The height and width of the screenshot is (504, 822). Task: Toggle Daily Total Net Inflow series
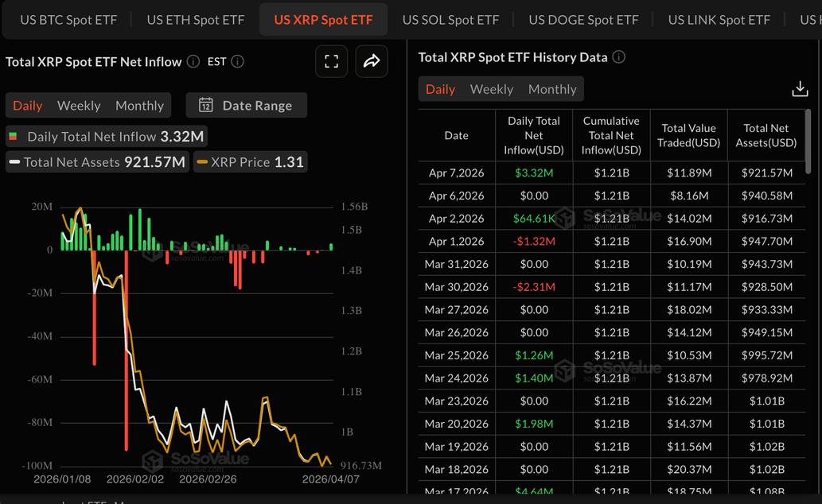107,137
